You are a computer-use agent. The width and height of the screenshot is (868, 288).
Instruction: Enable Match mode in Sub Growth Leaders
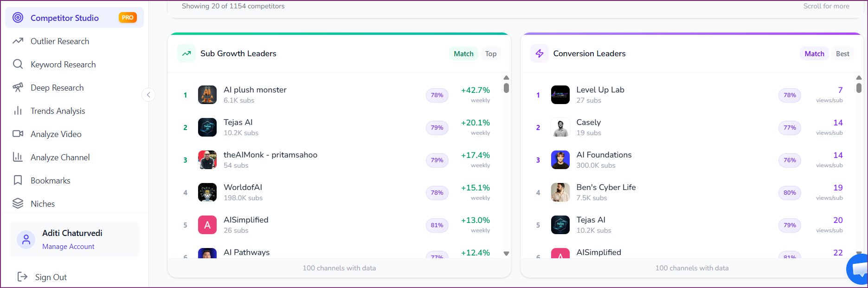tap(463, 53)
